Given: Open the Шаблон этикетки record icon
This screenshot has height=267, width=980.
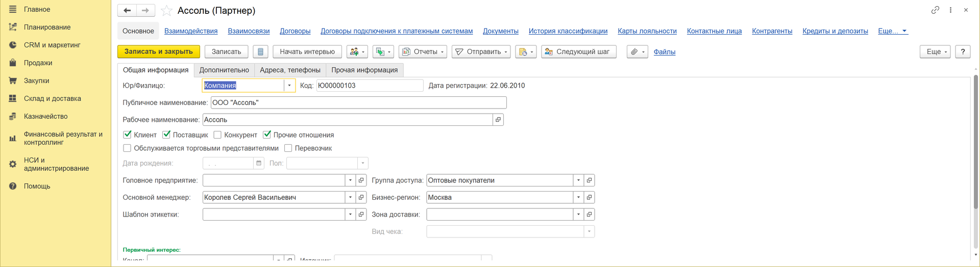Looking at the screenshot, I should (x=361, y=215).
